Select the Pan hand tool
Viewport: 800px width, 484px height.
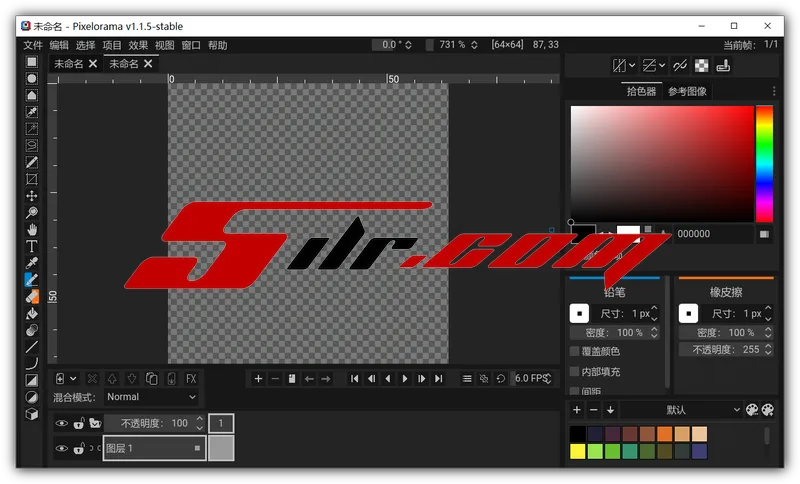tap(32, 230)
